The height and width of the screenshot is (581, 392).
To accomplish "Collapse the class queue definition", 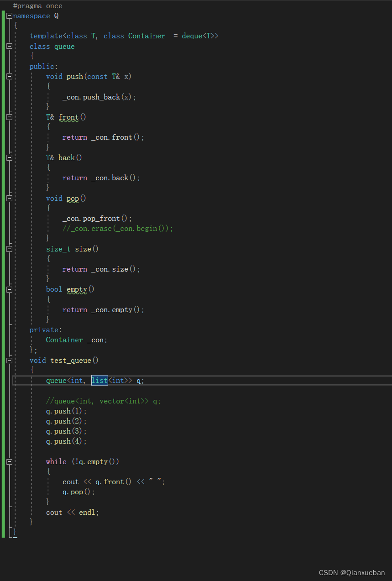I will (9, 46).
